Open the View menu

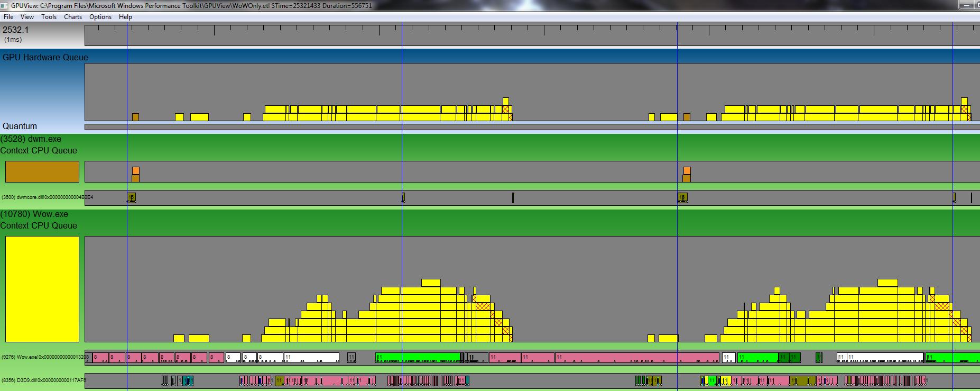(27, 17)
